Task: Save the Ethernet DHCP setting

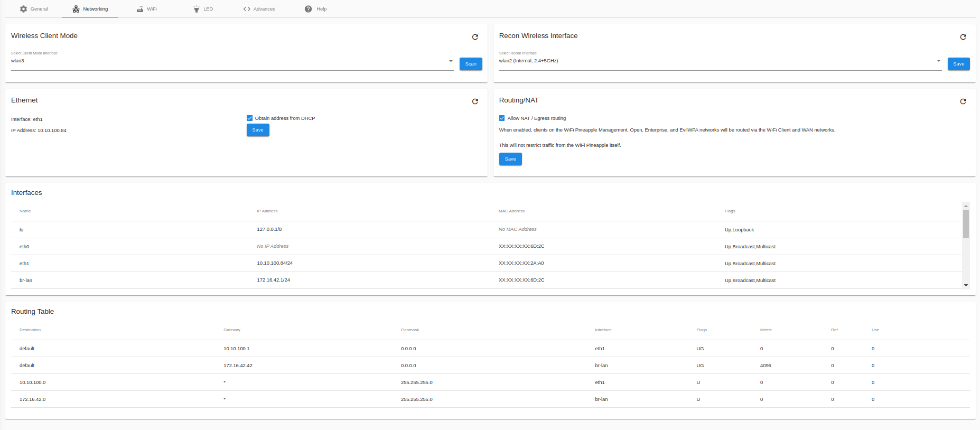Action: pyautogui.click(x=258, y=130)
